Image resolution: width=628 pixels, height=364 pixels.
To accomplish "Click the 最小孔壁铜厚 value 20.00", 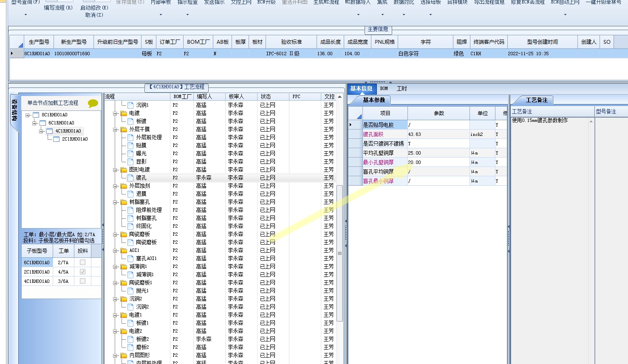I will click(x=438, y=162).
